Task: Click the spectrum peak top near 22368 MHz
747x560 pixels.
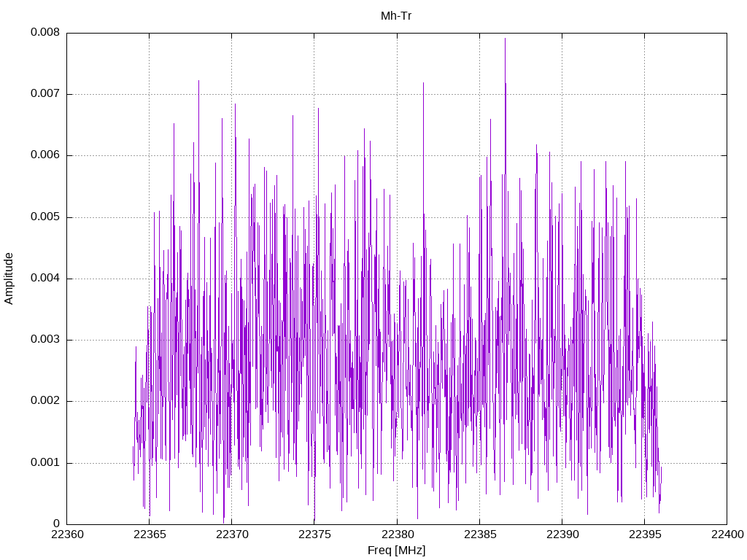Action: 198,81
